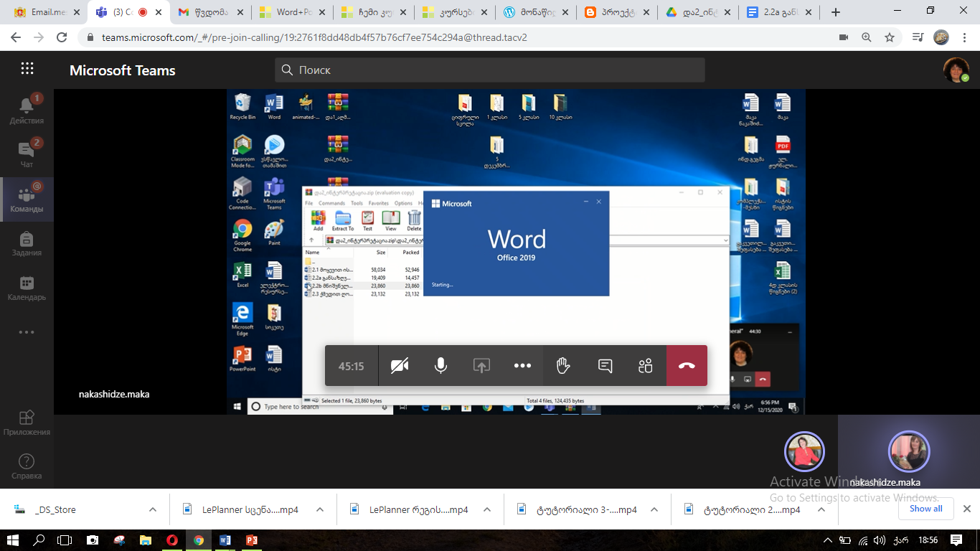Reload the Teams page

click(x=62, y=37)
